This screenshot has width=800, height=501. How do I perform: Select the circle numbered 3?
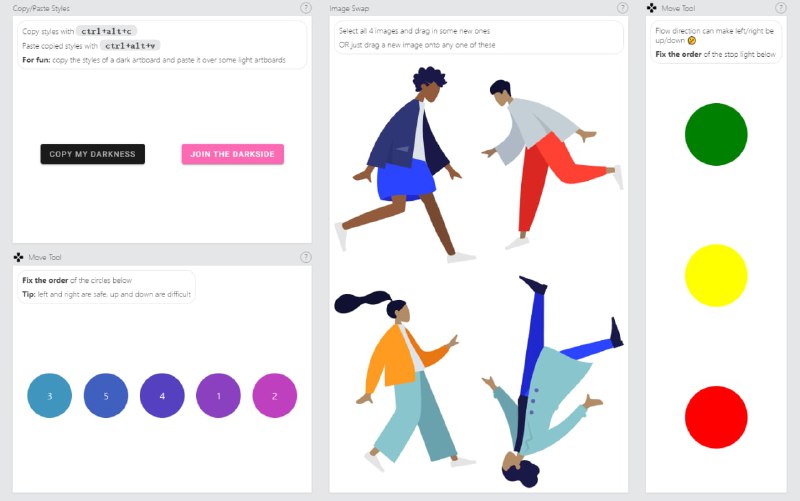(49, 395)
